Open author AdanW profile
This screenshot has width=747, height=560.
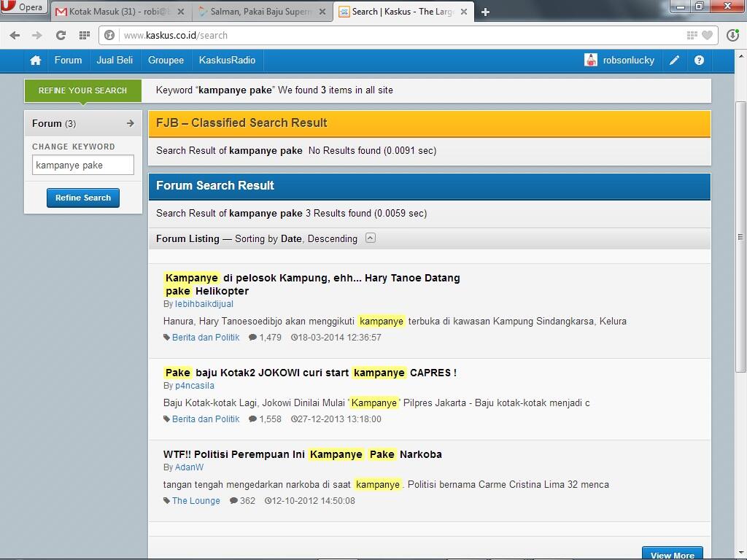pyautogui.click(x=189, y=467)
